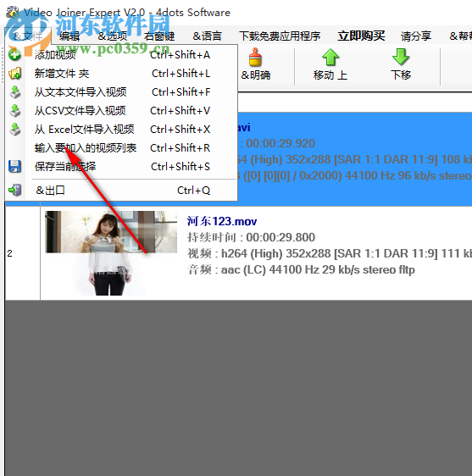This screenshot has width=472, height=476.
Task: Click the green down arrow icon
Action: pyautogui.click(x=401, y=57)
